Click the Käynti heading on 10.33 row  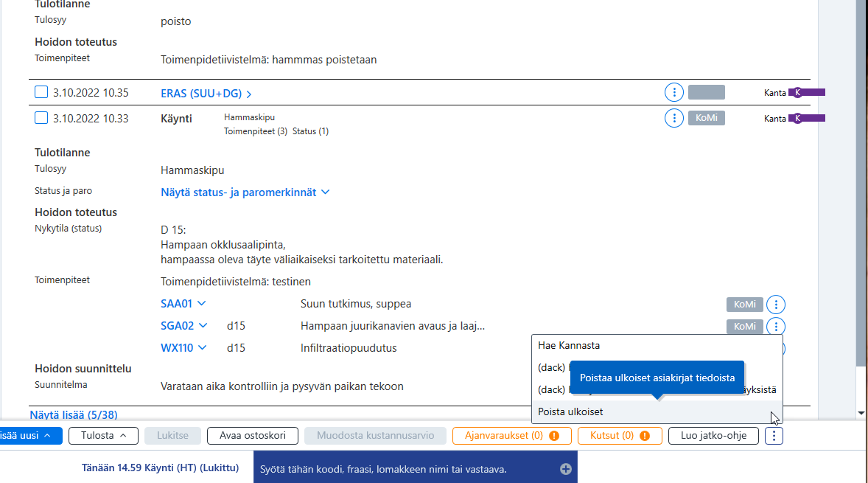tap(176, 119)
